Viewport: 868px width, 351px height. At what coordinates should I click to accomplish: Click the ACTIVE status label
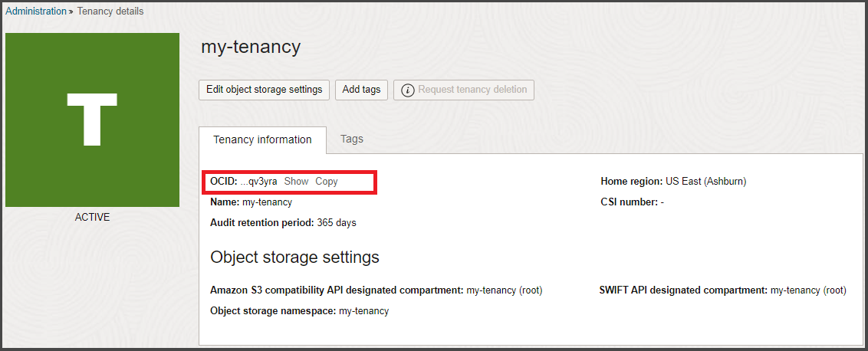tap(92, 217)
